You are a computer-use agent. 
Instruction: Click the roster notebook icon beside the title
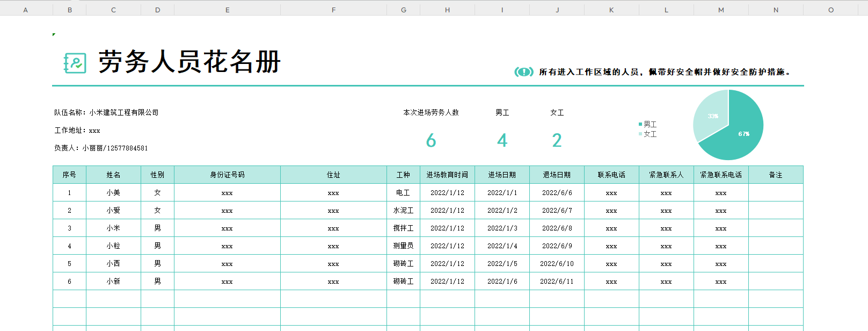point(75,63)
